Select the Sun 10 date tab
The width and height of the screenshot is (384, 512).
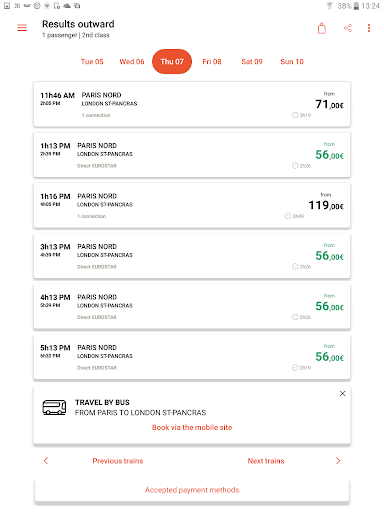pyautogui.click(x=292, y=62)
